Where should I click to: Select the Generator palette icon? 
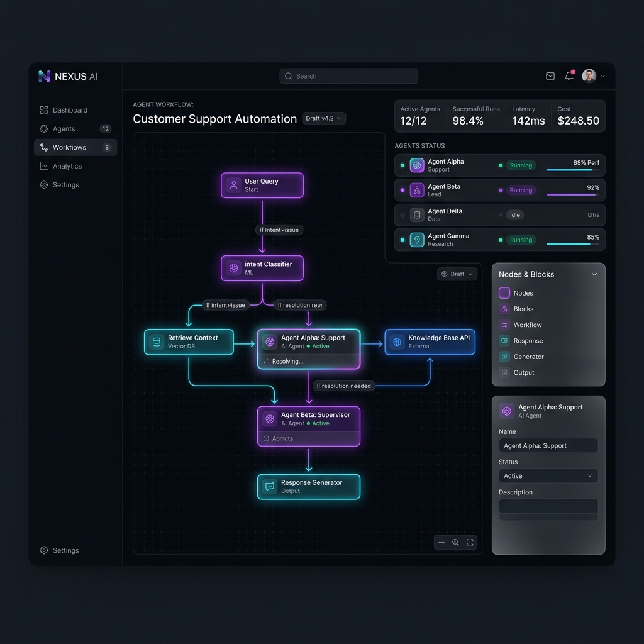504,357
